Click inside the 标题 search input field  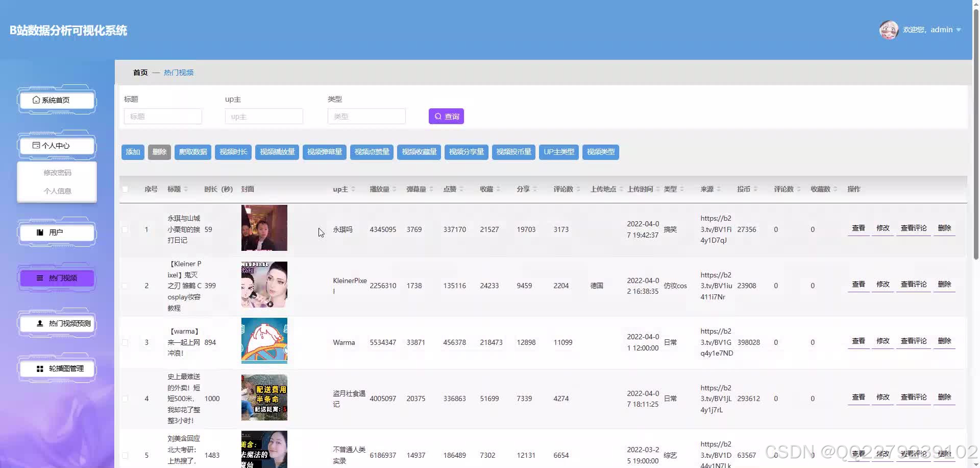coord(162,116)
